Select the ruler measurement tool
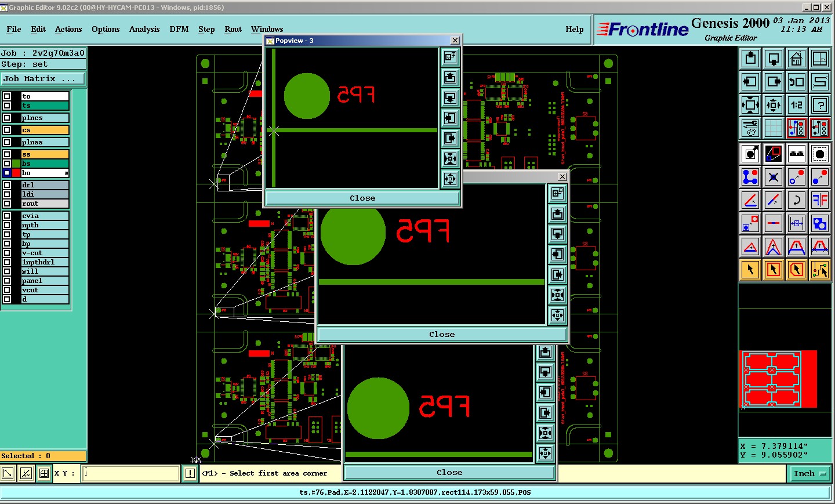 [797, 154]
